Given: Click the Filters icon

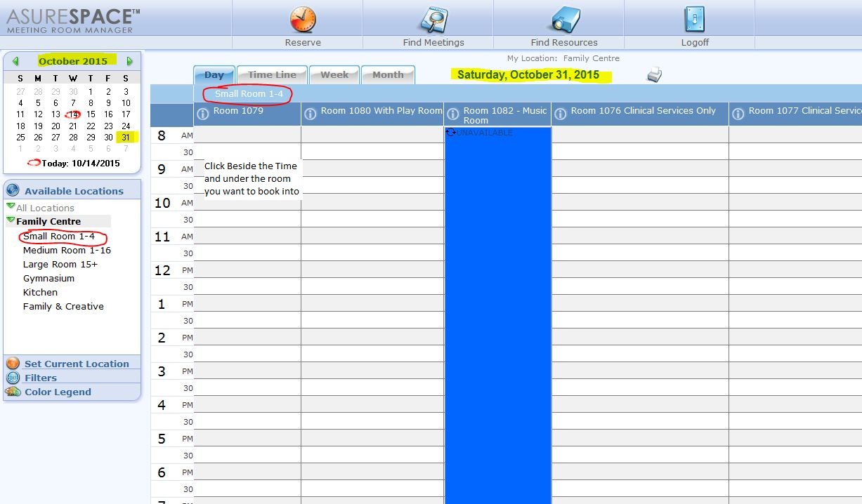Looking at the screenshot, I should [13, 378].
